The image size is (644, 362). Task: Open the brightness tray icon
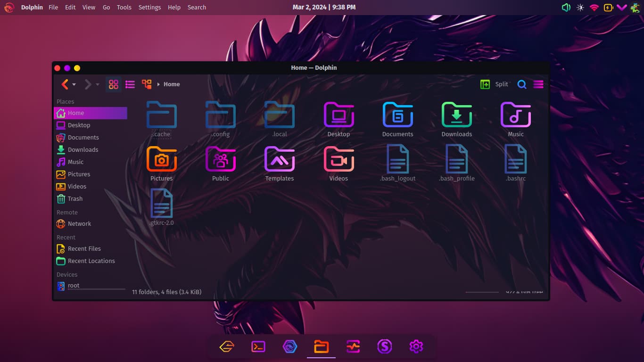[580, 8]
